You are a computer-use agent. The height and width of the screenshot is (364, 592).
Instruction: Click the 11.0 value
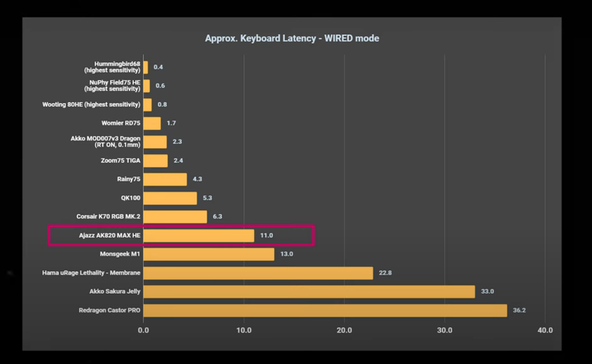click(267, 236)
